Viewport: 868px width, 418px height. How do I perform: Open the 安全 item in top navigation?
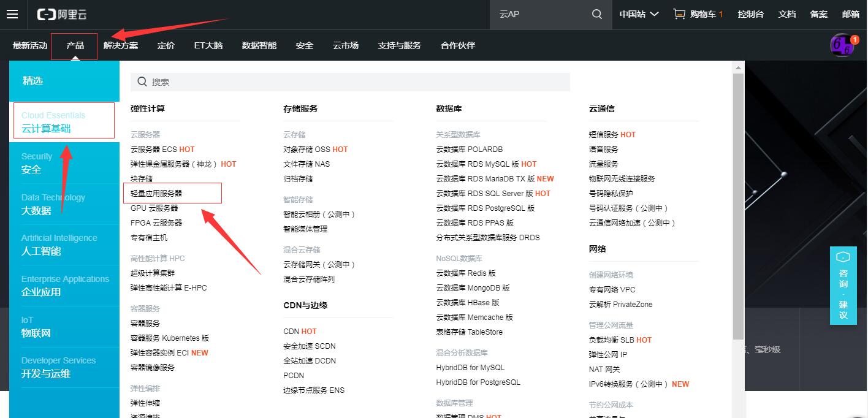coord(305,45)
